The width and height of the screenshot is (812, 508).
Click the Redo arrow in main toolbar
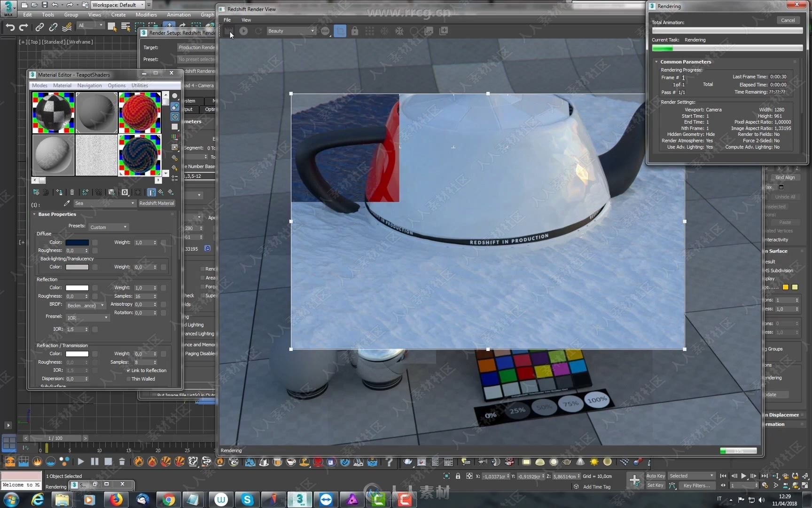tap(23, 28)
